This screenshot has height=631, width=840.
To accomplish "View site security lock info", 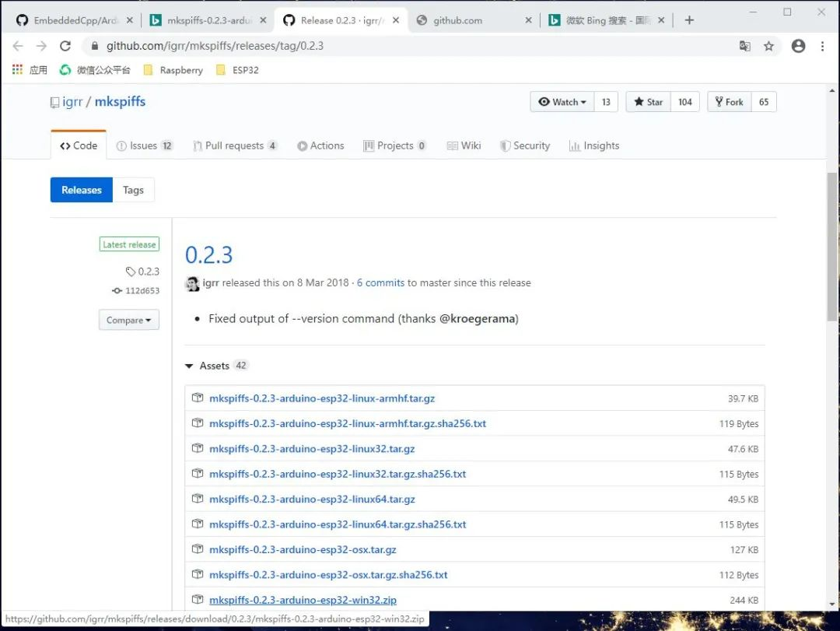I will 95,46.
